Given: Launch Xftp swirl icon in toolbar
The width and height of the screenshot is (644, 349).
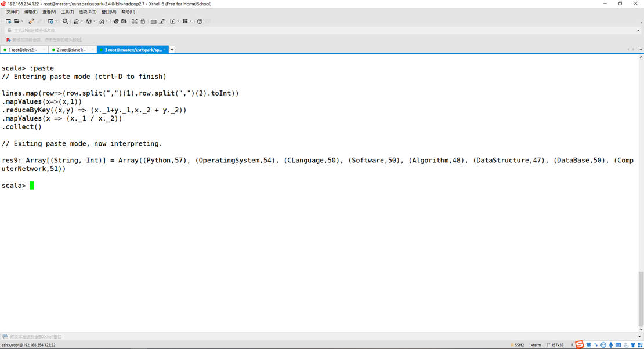Looking at the screenshot, I should coord(116,21).
